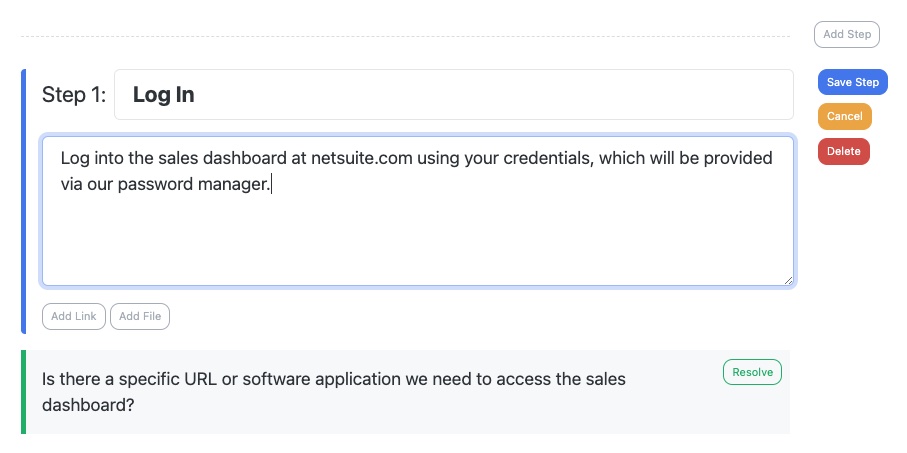Focus the step title field containing Log In
This screenshot has height=453, width=907.
point(454,95)
